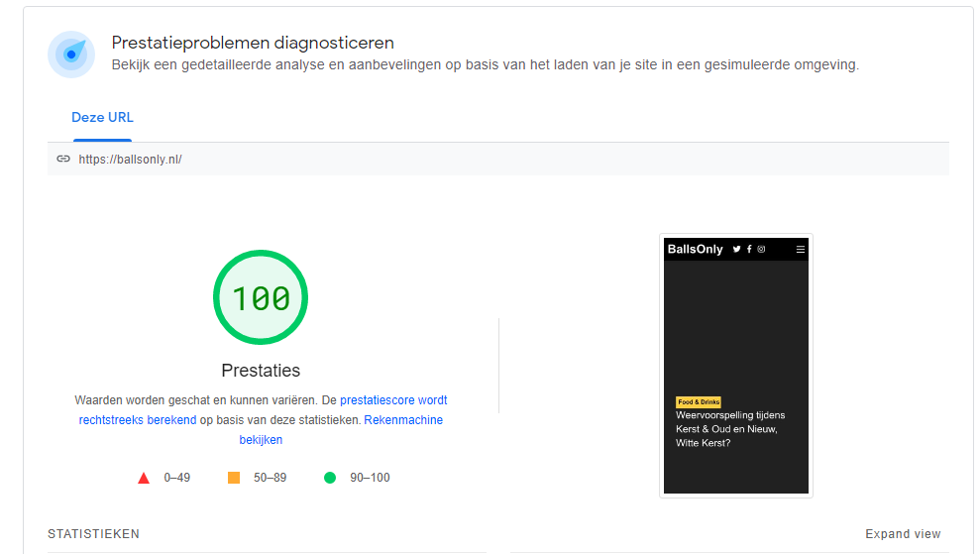Click the 0–49 legend range text
This screenshot has width=980, height=554.
click(176, 478)
